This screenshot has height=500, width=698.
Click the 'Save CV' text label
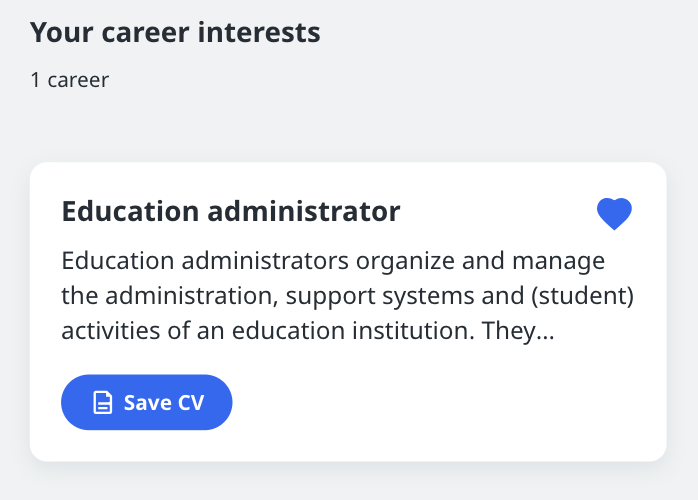164,402
